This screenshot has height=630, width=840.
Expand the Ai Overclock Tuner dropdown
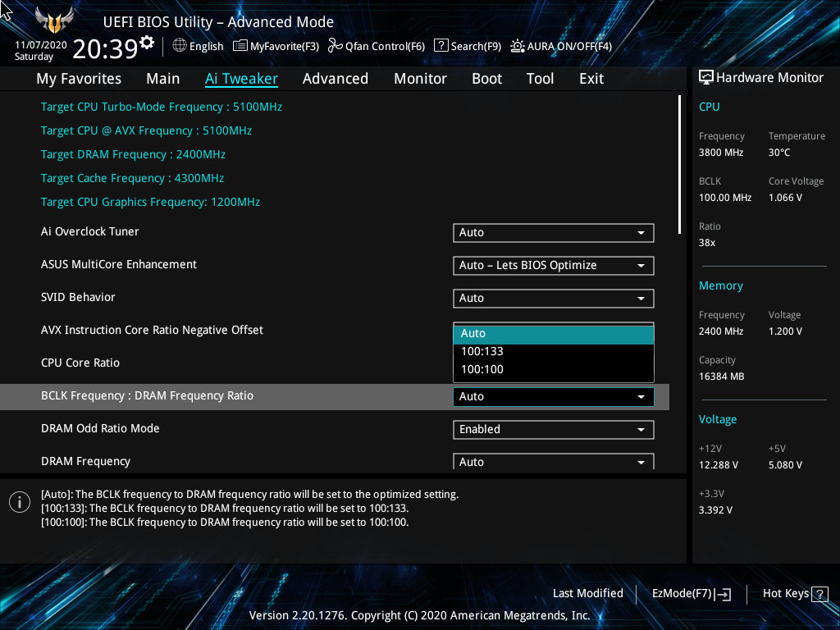554,233
